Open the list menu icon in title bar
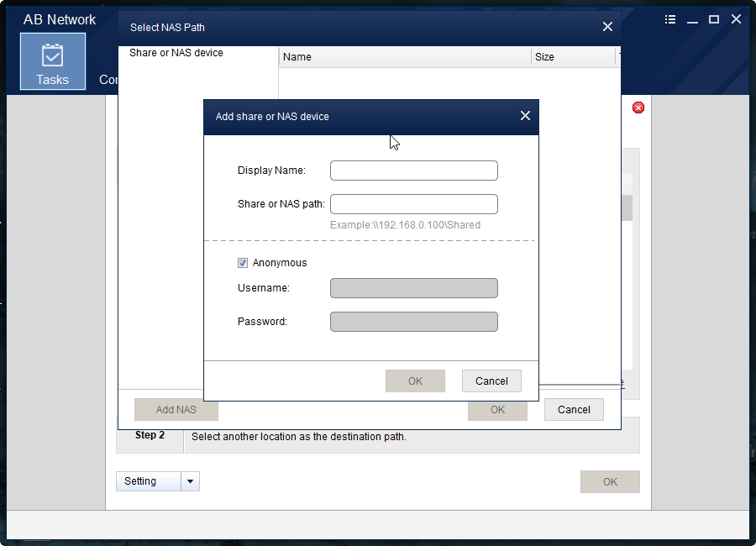 click(x=670, y=19)
